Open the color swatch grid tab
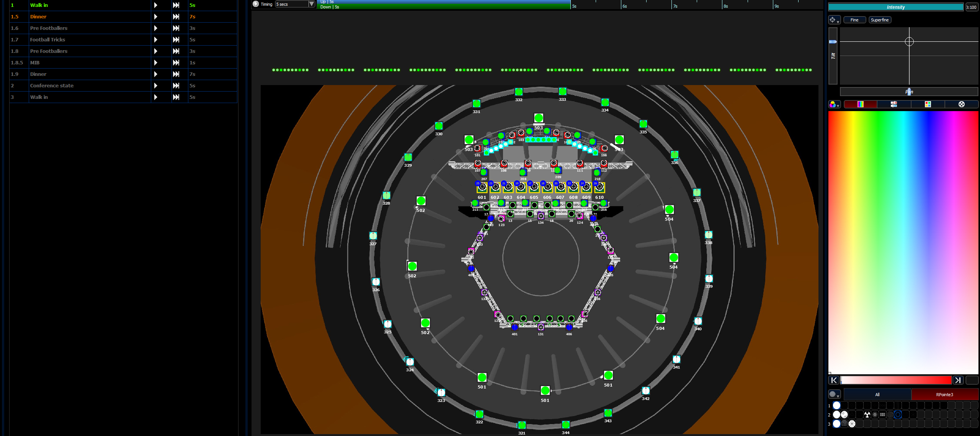Viewport: 980px width, 436px height. 928,104
